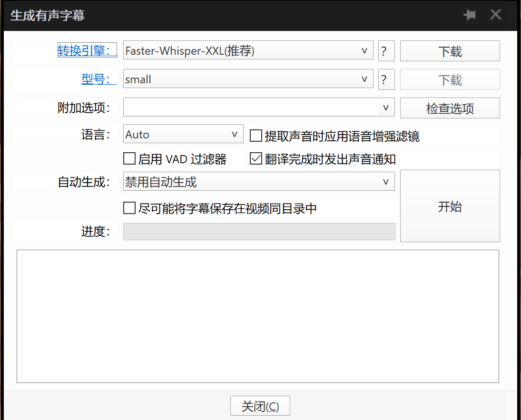Expand the Faster-Whisper-XXL engine dropdown
Image resolution: width=521 pixels, height=420 pixels.
[x=364, y=50]
